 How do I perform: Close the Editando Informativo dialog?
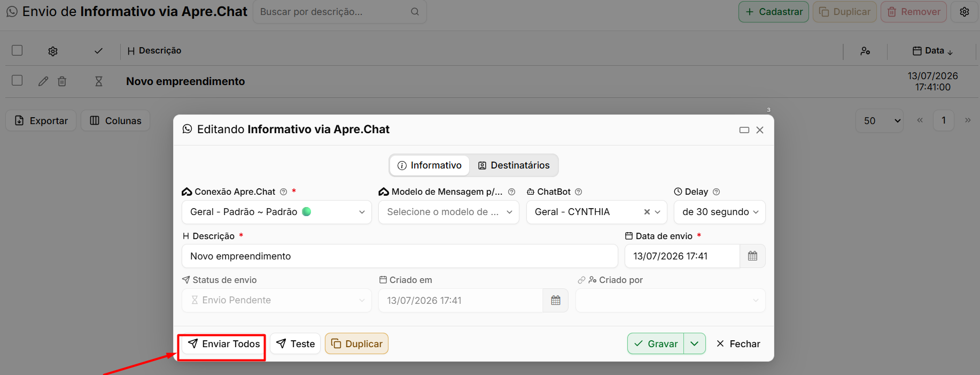click(760, 130)
